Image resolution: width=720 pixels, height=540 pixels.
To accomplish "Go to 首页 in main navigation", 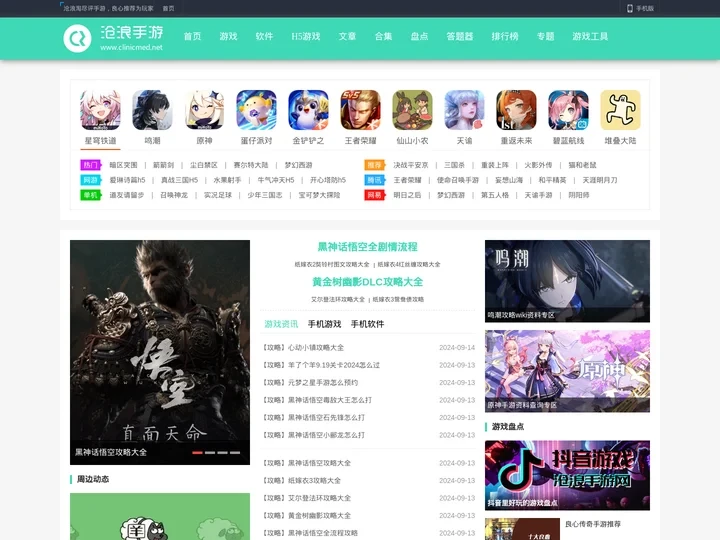I will coord(192,36).
